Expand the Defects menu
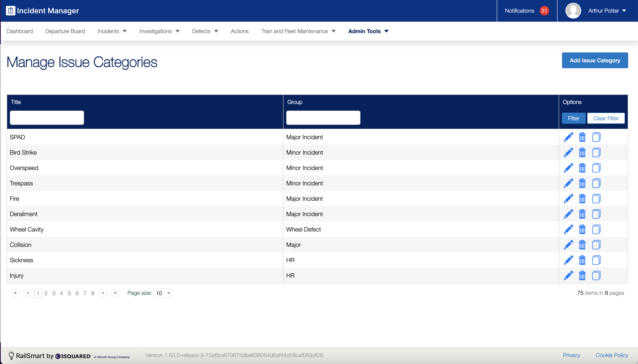Image resolution: width=638 pixels, height=364 pixels. point(205,31)
